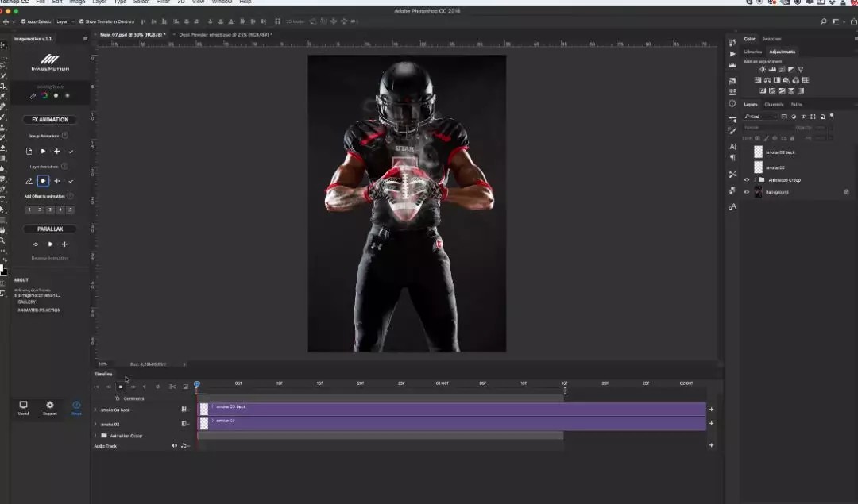
Task: Open the Paragraph panel icon
Action: point(732,157)
